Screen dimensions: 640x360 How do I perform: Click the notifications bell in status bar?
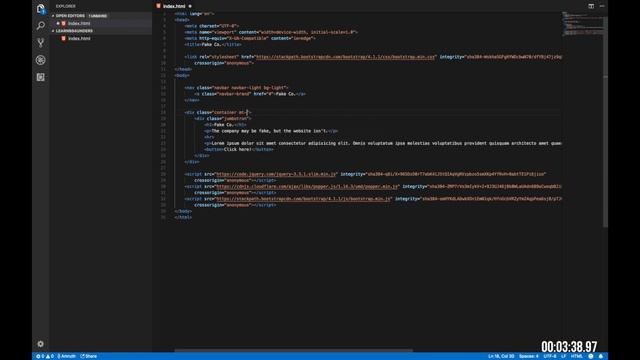[601, 356]
